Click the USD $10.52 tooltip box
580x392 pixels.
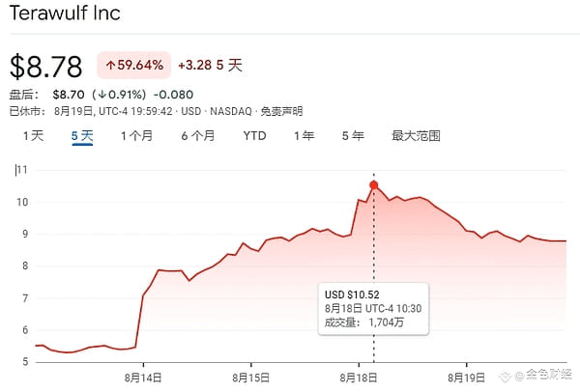pos(373,309)
